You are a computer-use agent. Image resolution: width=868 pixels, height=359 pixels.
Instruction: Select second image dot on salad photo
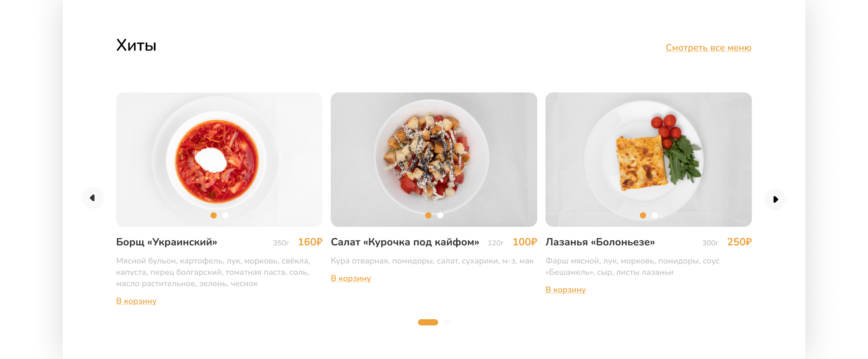pyautogui.click(x=440, y=215)
